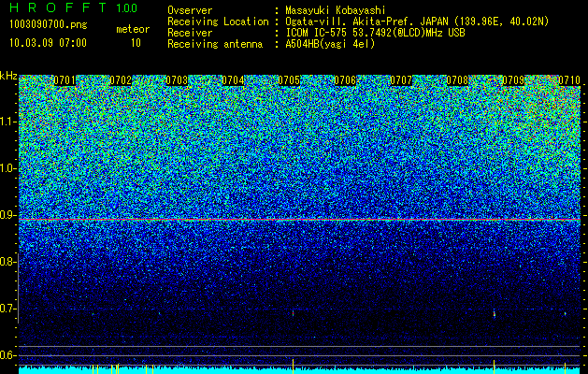This screenshot has width=588, height=374.
Task: Click the meteor echo between the 0708 and 0709 labels
Action: click(495, 313)
